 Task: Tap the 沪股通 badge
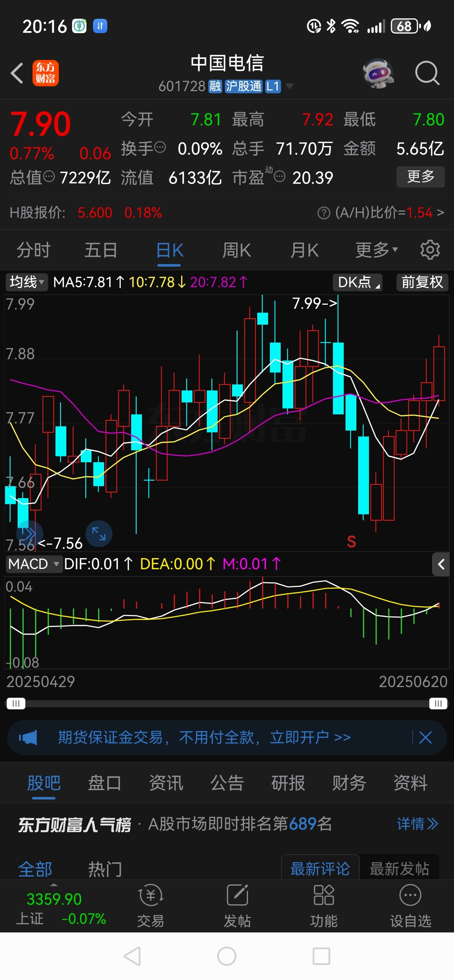243,86
